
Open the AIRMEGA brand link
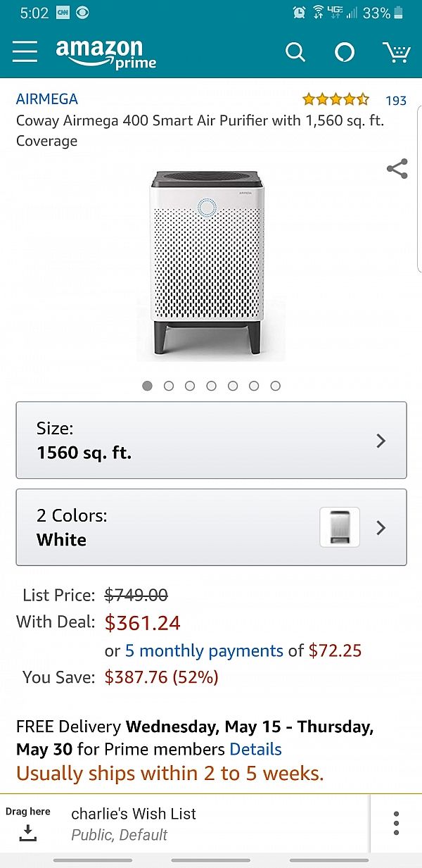tap(47, 99)
